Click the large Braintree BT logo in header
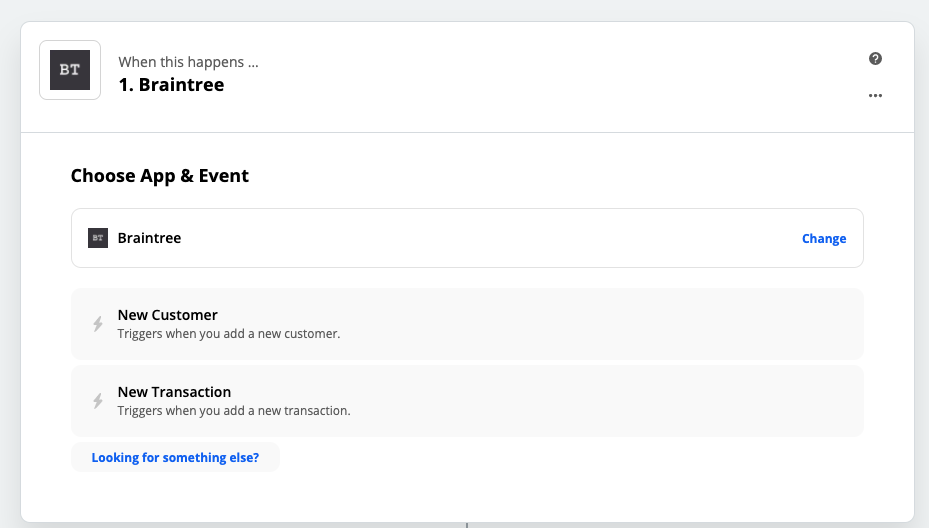 pos(70,70)
